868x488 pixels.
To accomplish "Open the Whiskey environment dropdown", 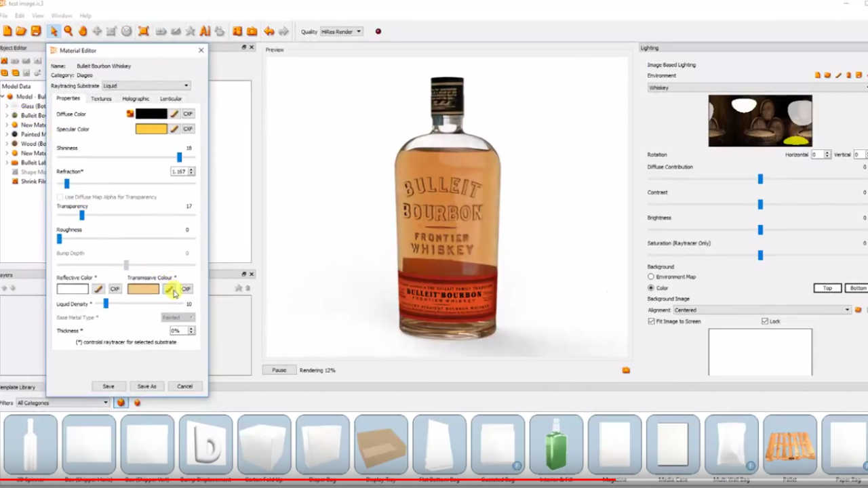I will 757,87.
